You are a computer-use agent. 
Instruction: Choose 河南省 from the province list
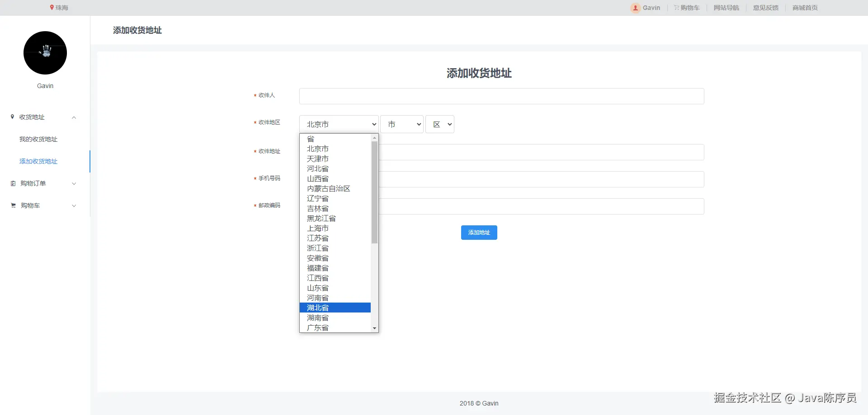[335, 298]
